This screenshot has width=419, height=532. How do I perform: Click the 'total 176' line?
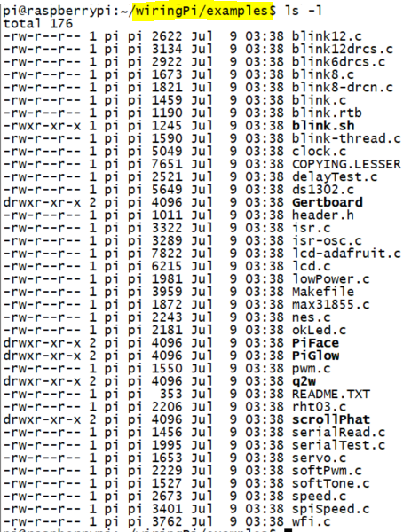(37, 24)
